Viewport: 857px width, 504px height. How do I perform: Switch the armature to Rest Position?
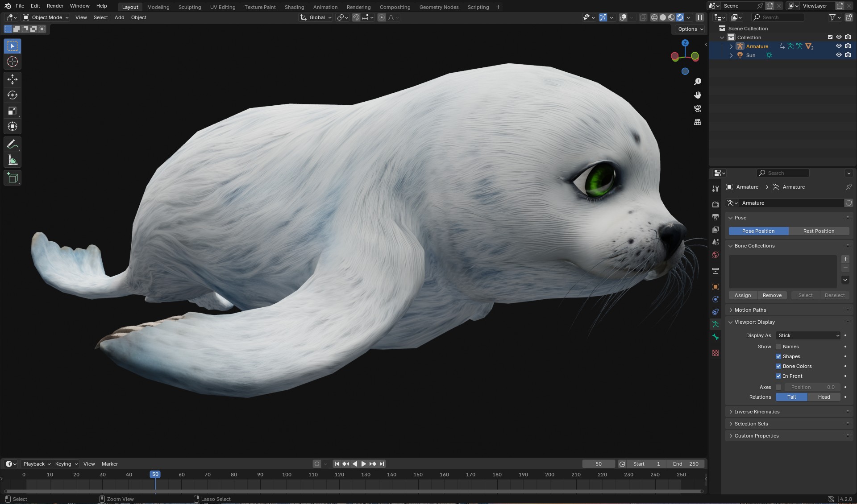(x=819, y=231)
